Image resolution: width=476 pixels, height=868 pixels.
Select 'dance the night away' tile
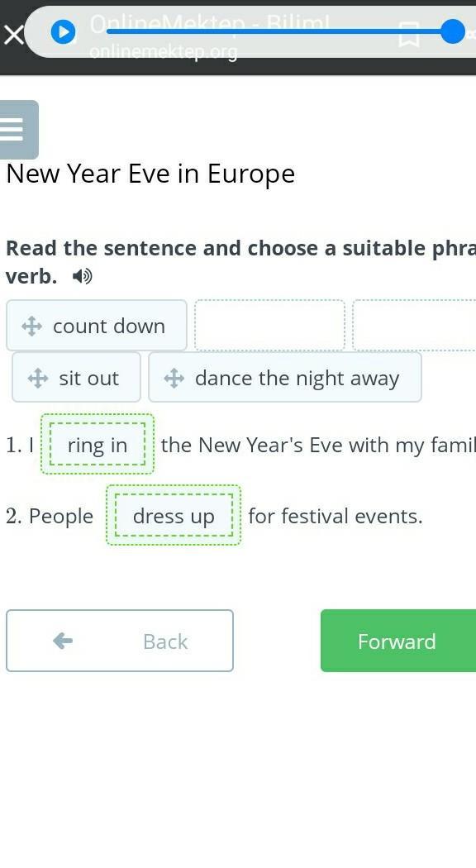pos(285,378)
